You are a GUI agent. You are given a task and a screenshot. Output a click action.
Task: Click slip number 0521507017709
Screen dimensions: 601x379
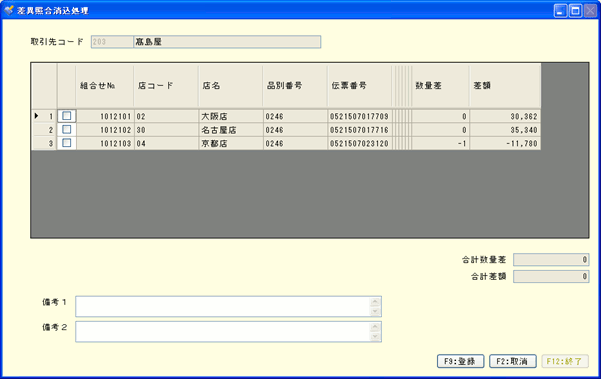(360, 116)
